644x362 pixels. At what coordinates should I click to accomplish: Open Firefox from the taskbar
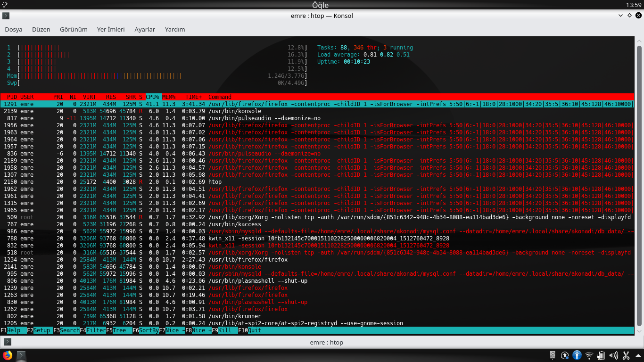[7, 355]
